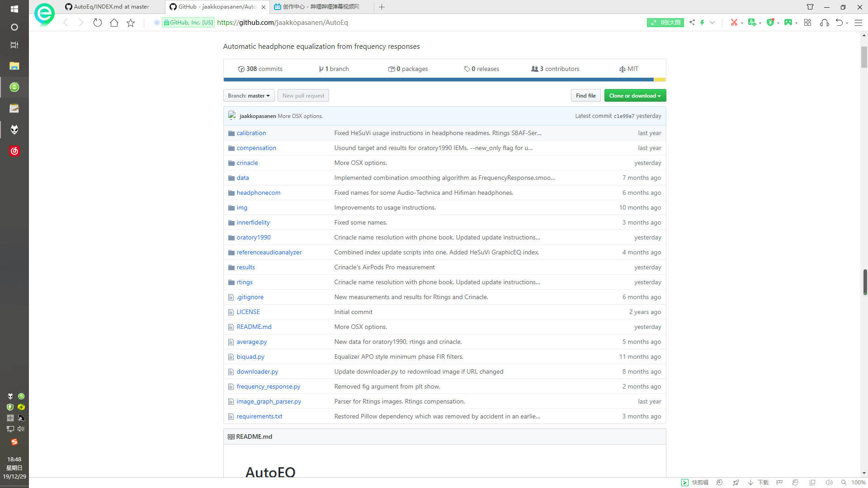
Task: Click the red scissors screenshot icon
Action: click(x=734, y=23)
